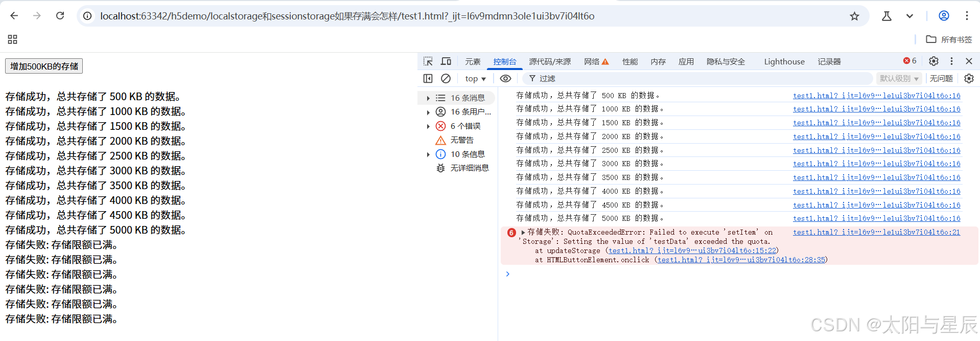Image resolution: width=980 pixels, height=341 pixels.
Task: Click the repeat count 6 error badge
Action: click(511, 233)
